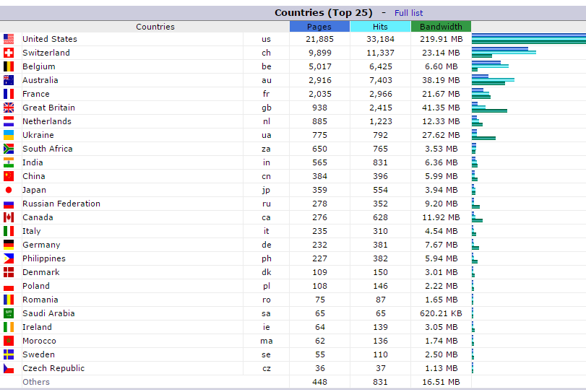Click the Great Britain flag icon

pos(9,108)
